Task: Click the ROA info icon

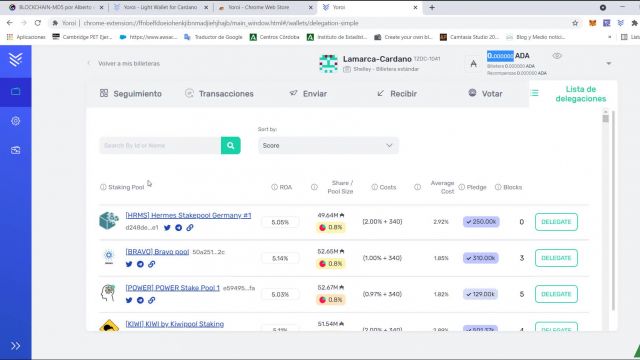Action: (274, 187)
